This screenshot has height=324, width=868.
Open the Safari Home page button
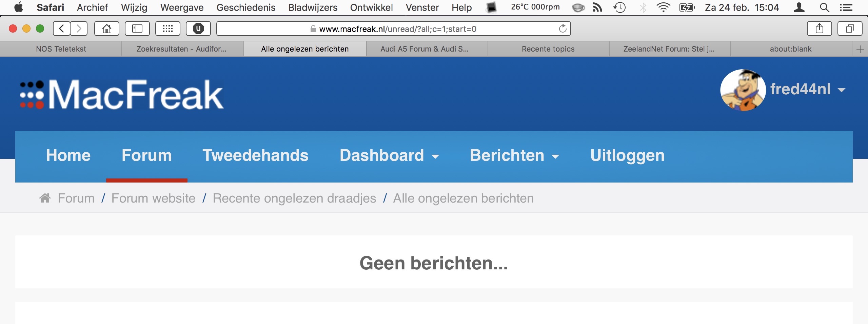(x=107, y=28)
